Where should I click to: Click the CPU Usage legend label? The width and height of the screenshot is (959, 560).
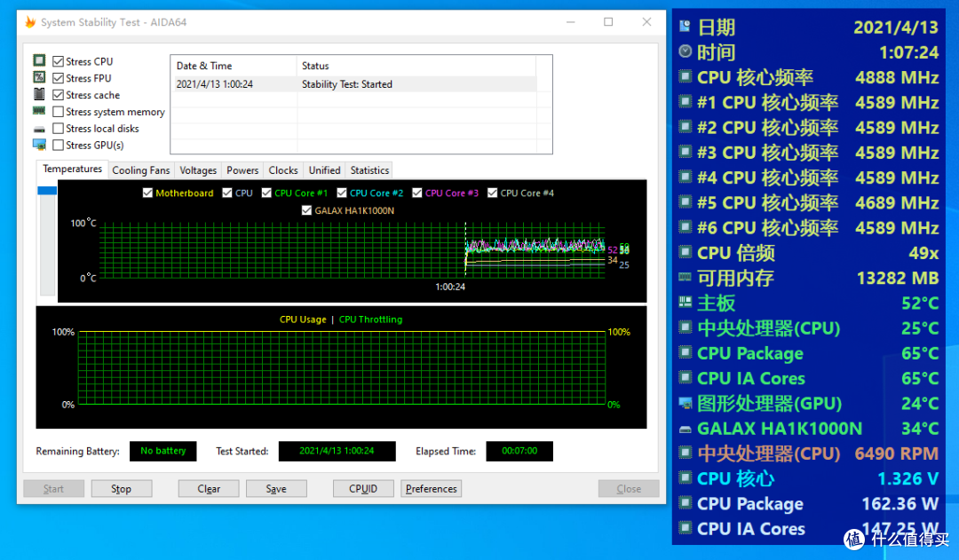tap(303, 319)
